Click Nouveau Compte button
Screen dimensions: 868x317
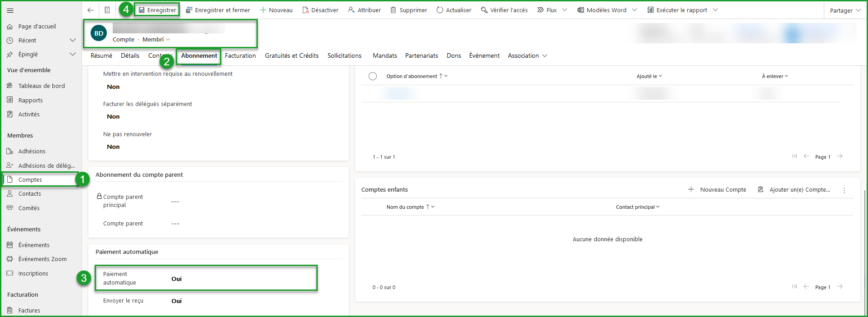(x=717, y=189)
